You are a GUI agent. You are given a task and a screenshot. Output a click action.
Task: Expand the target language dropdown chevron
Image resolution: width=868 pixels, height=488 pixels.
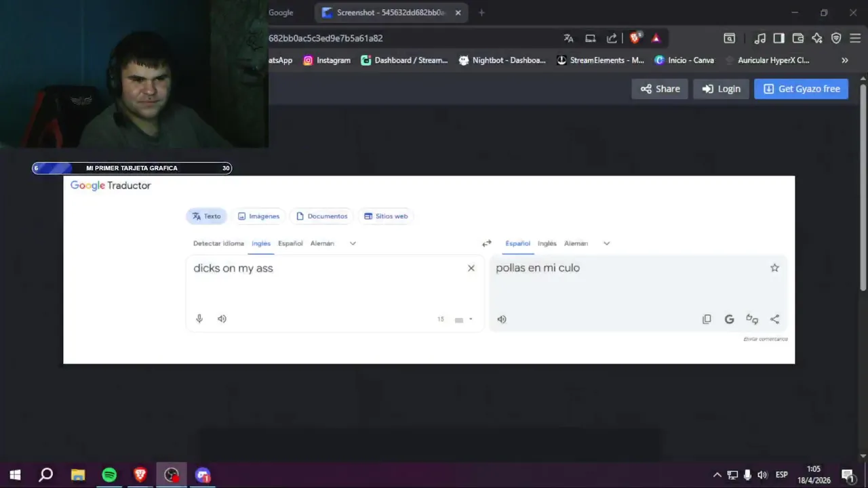606,243
